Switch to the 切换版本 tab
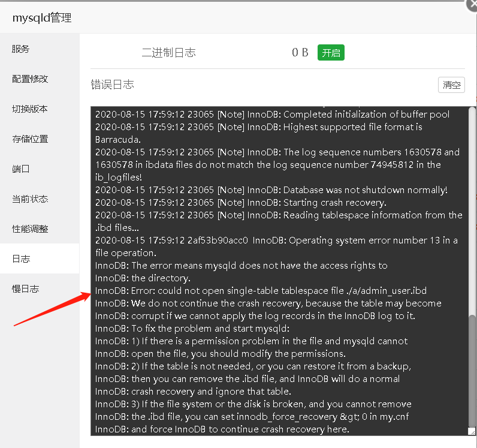477x448 pixels. [x=40, y=109]
